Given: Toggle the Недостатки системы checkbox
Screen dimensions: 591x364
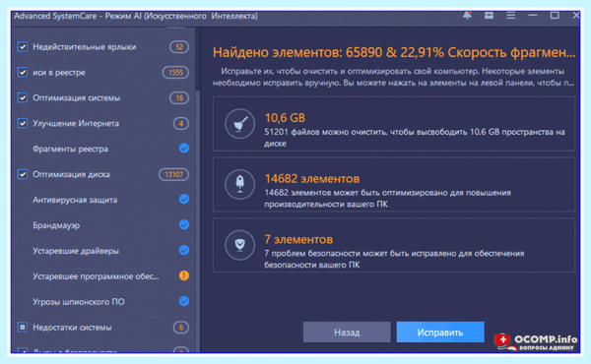Looking at the screenshot, I should pyautogui.click(x=23, y=328).
